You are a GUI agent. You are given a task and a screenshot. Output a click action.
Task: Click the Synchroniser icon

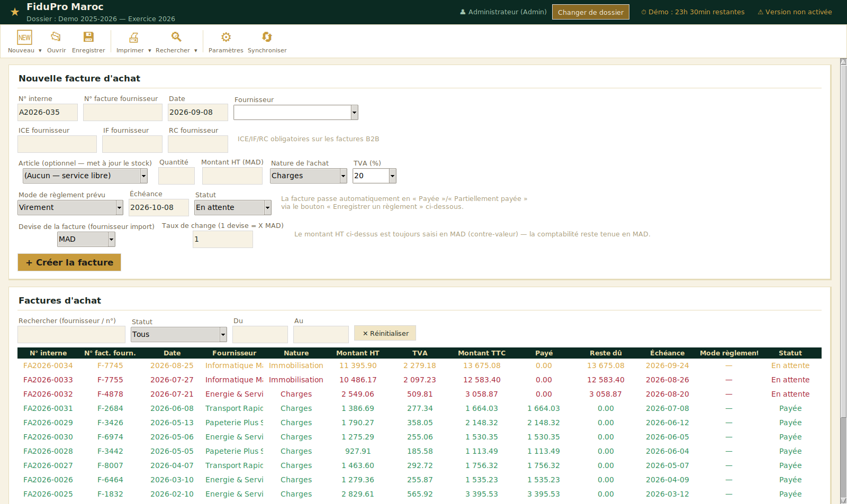[267, 37]
